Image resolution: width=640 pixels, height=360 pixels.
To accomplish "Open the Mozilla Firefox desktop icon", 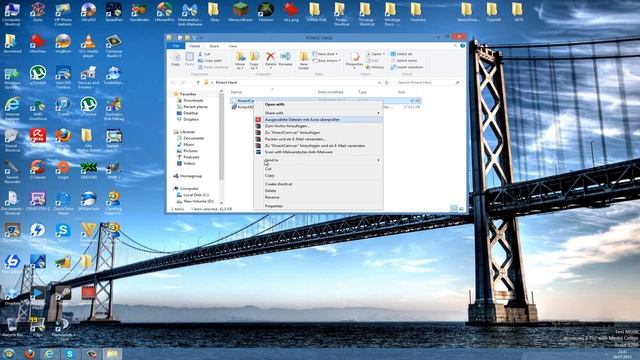I will point(63,139).
